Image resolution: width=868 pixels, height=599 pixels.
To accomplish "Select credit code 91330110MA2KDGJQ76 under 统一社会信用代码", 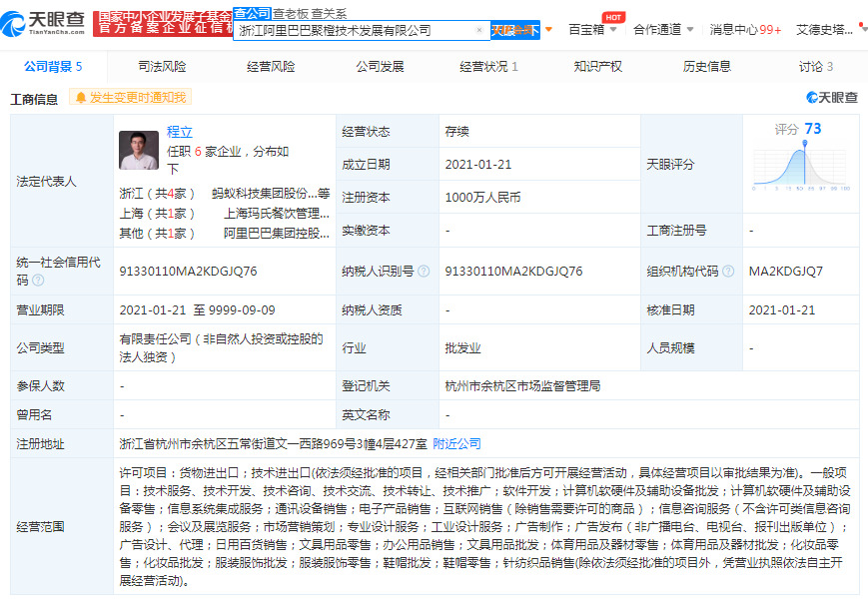I will coord(188,271).
